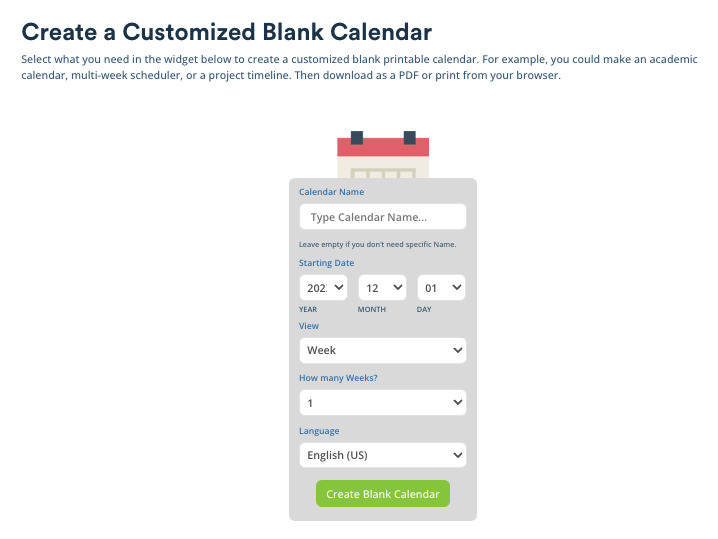Click the calendar illustration icon
Image resolution: width=718 pixels, height=539 pixels.
click(x=383, y=155)
